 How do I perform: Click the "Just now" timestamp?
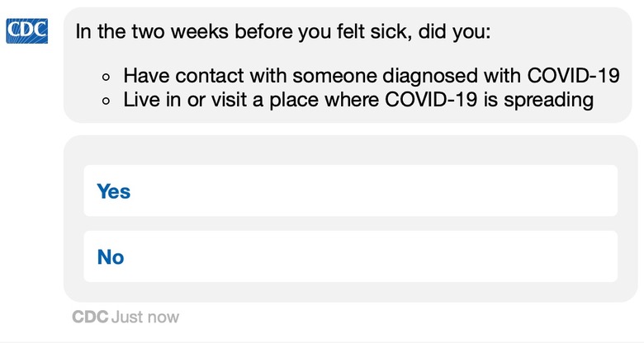pyautogui.click(x=145, y=317)
